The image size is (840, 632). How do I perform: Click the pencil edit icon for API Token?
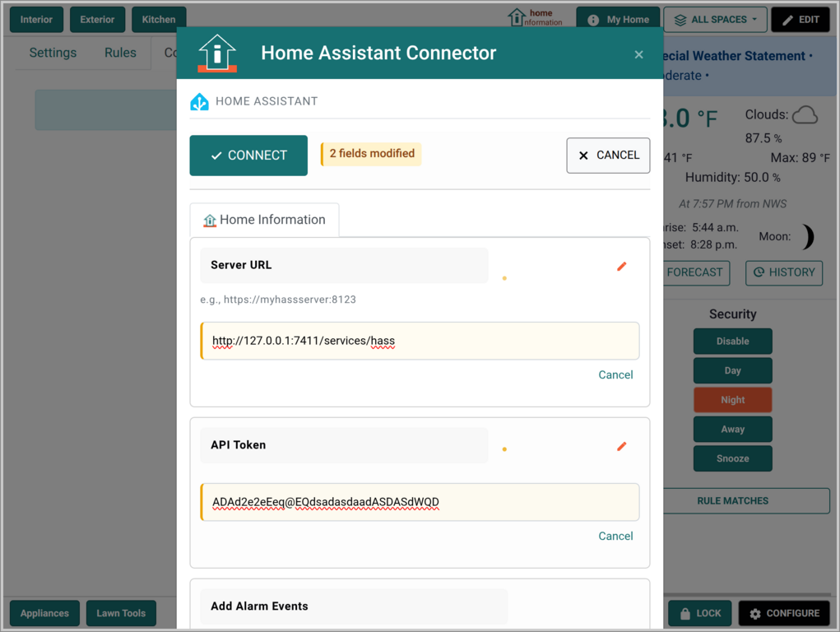621,447
